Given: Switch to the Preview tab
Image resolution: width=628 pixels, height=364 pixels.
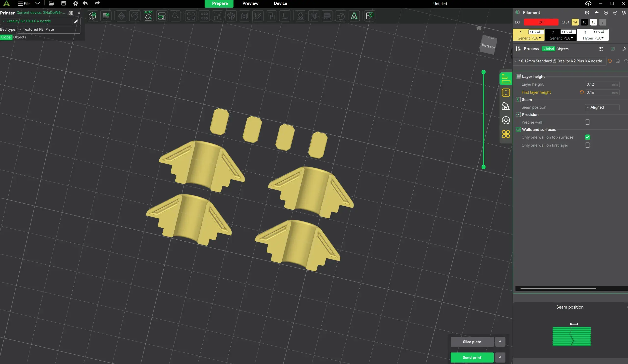Looking at the screenshot, I should click(250, 3).
